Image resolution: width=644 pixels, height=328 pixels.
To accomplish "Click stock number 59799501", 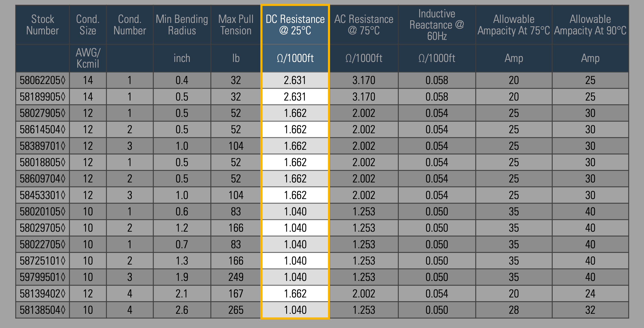I will [43, 277].
